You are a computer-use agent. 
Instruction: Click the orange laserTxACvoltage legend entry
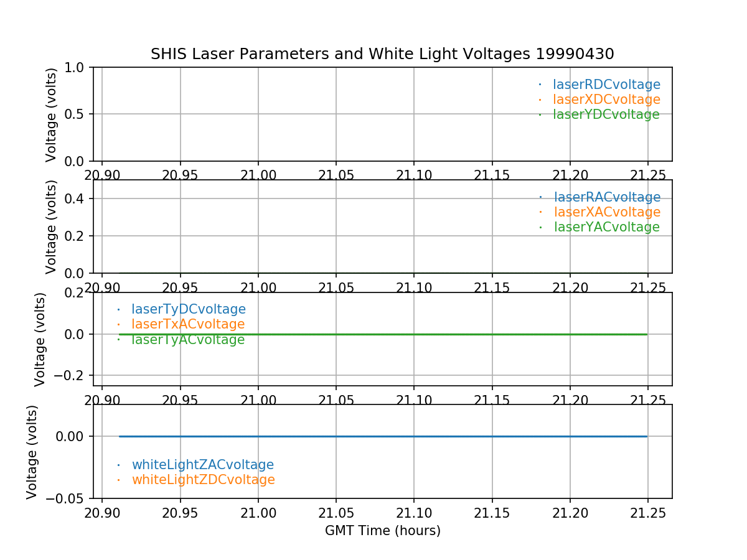pos(187,324)
